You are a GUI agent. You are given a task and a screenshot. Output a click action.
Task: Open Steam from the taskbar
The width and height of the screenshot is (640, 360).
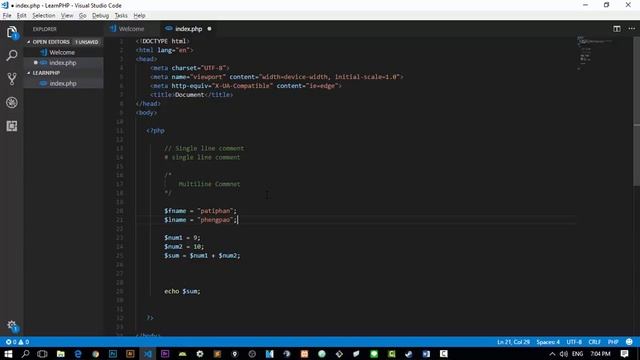(409, 354)
